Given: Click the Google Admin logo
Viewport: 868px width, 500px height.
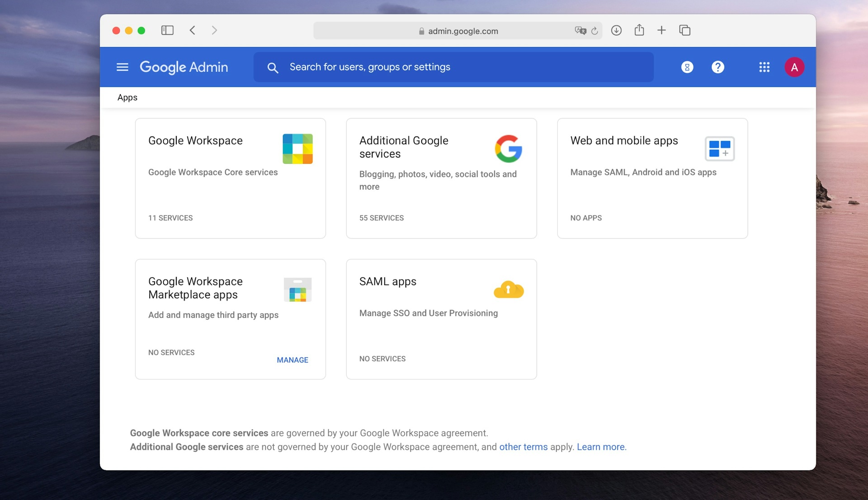Looking at the screenshot, I should pyautogui.click(x=184, y=67).
